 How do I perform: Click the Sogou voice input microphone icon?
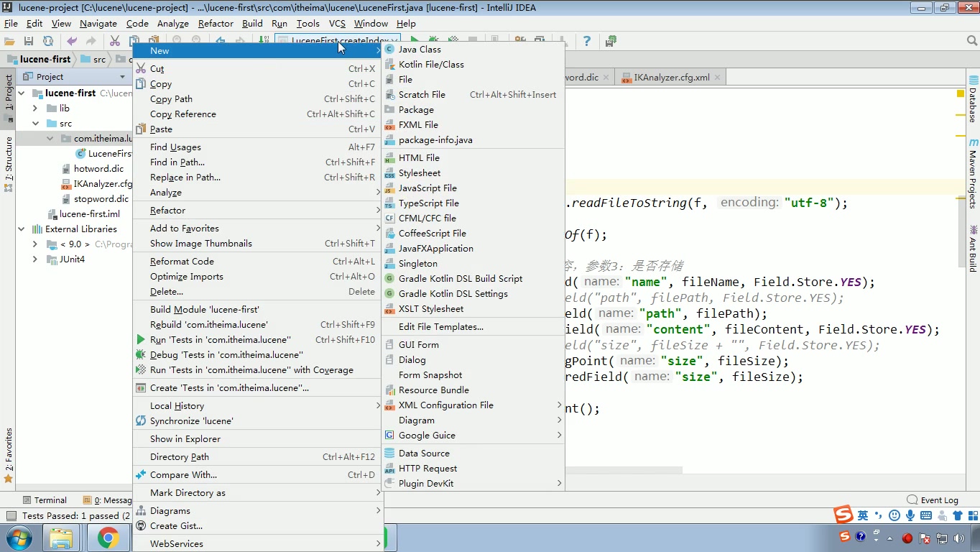coord(910,515)
